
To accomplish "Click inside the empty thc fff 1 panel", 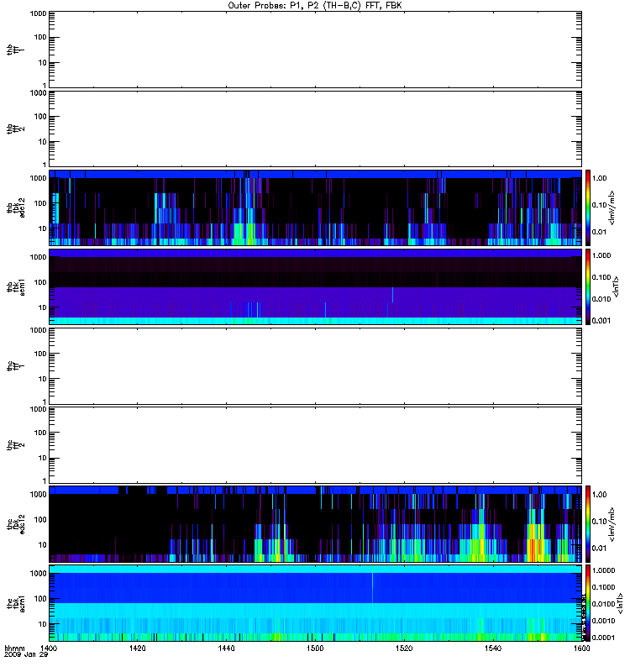I will [x=315, y=366].
